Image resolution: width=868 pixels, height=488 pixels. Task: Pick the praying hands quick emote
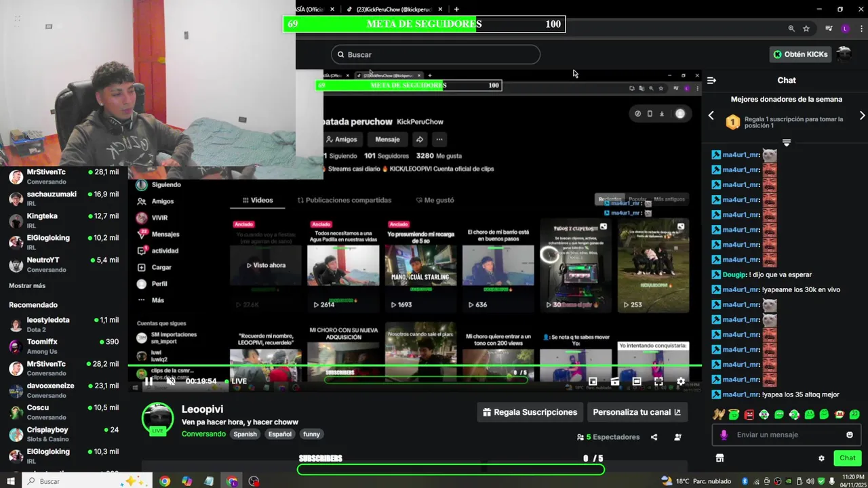point(719,414)
